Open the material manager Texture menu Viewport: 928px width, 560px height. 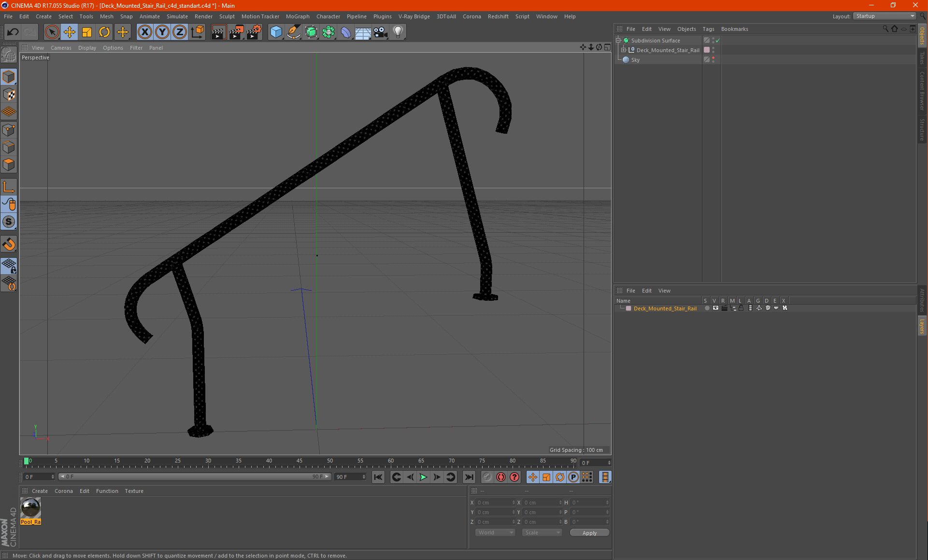(x=134, y=491)
